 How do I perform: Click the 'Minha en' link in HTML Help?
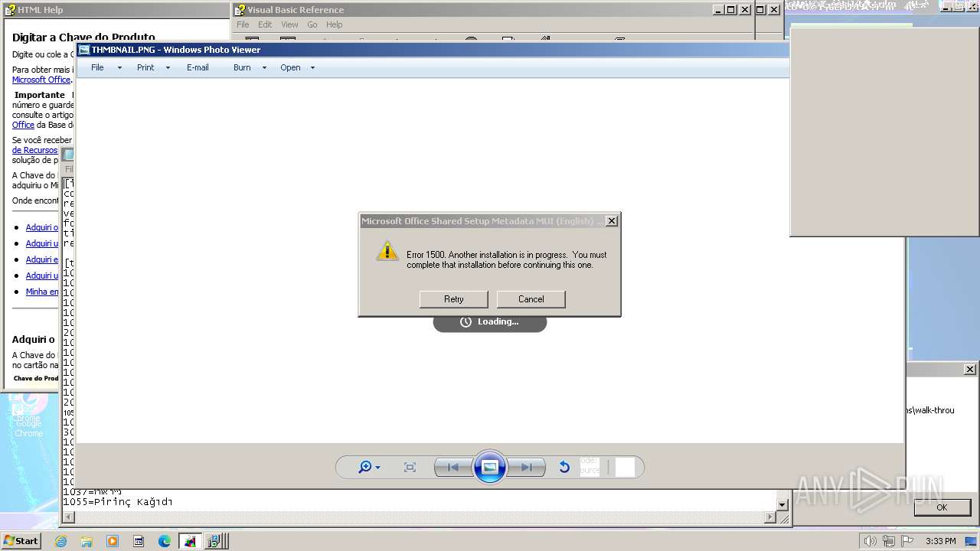pos(42,292)
